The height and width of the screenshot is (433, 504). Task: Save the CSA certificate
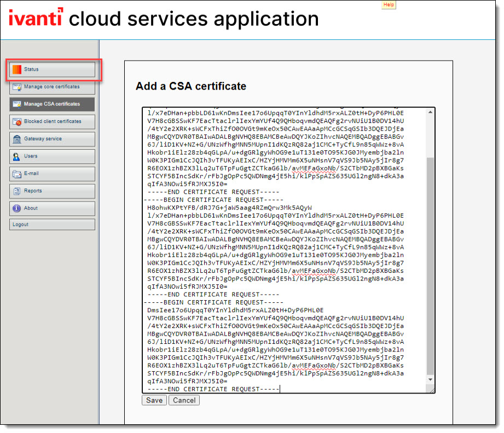[x=154, y=400]
